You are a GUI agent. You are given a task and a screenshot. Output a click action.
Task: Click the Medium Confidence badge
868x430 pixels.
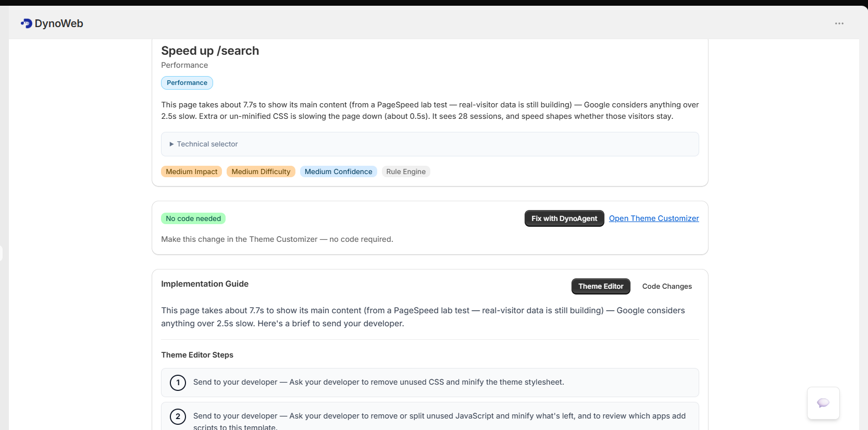point(339,171)
